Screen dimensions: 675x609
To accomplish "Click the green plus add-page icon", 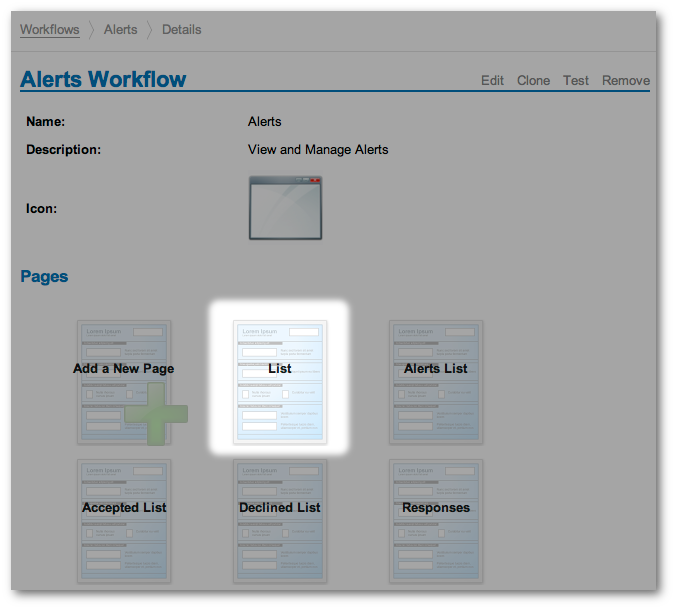I will pyautogui.click(x=155, y=412).
